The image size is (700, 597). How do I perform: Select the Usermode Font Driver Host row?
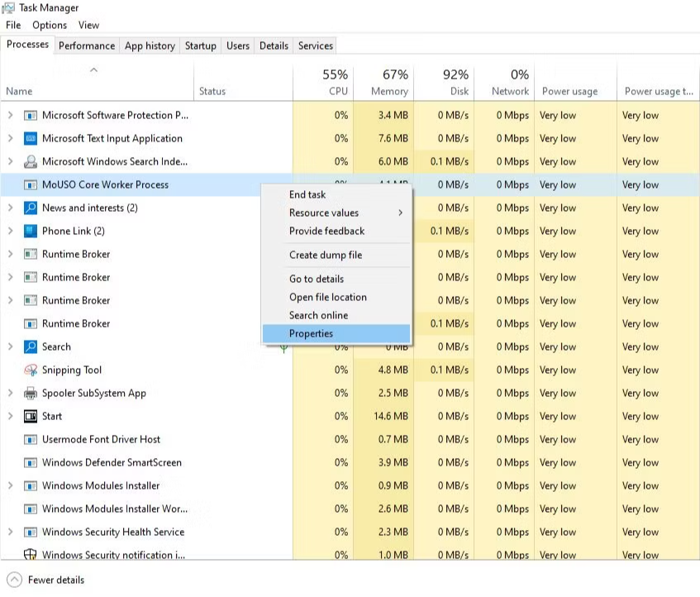pyautogui.click(x=350, y=439)
